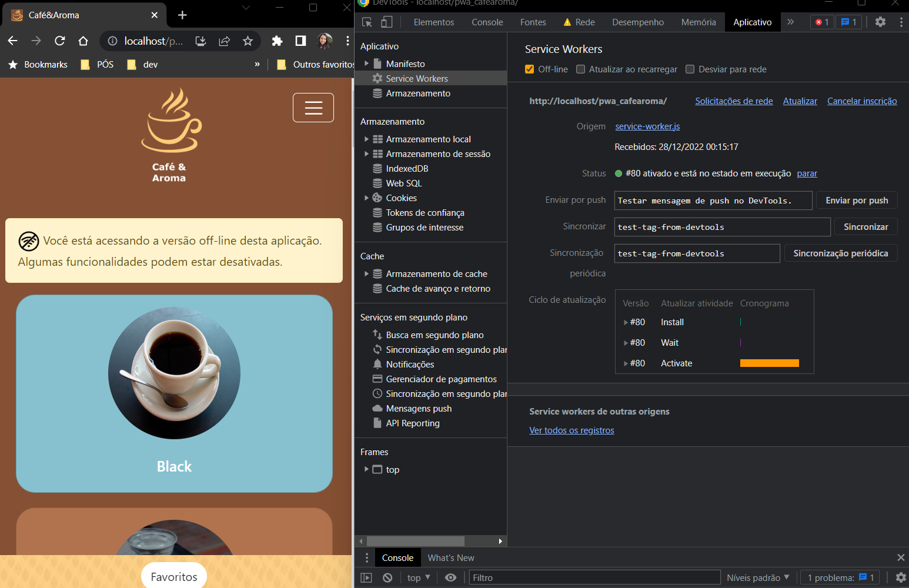Click the orange Activate timeline bar

pos(769,363)
